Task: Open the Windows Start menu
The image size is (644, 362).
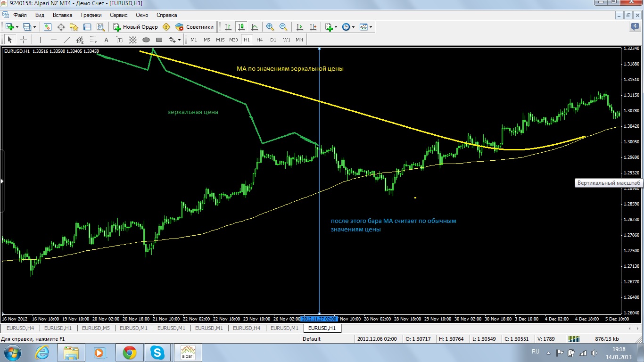Action: [x=12, y=353]
